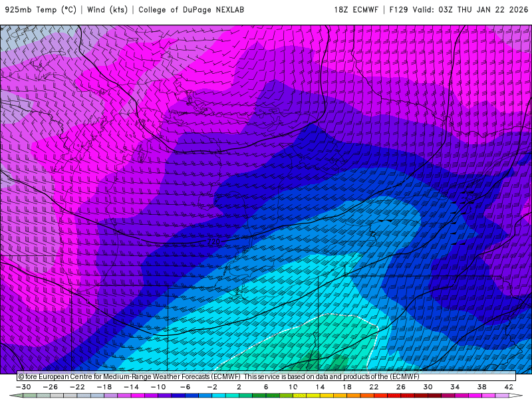Click the "30" colorbar label
Viewport: 532px width, 399px height.
[x=428, y=387]
